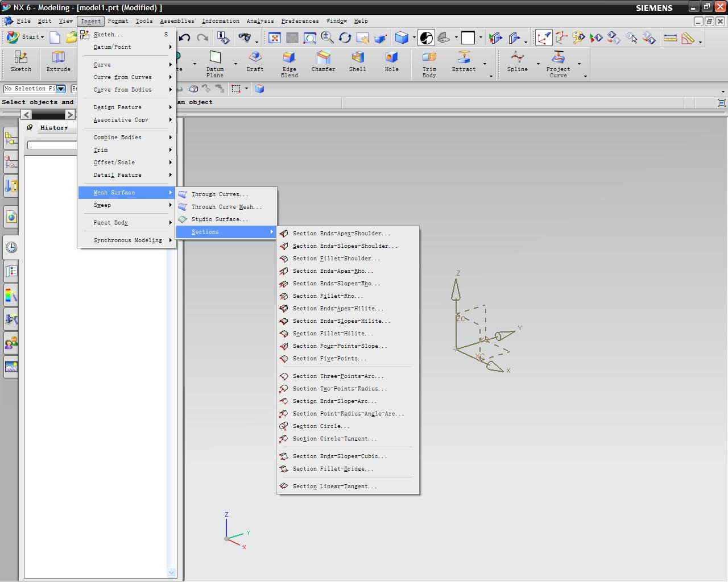Select the Pan hand icon
Screen dimensions: 728x582
[362, 38]
